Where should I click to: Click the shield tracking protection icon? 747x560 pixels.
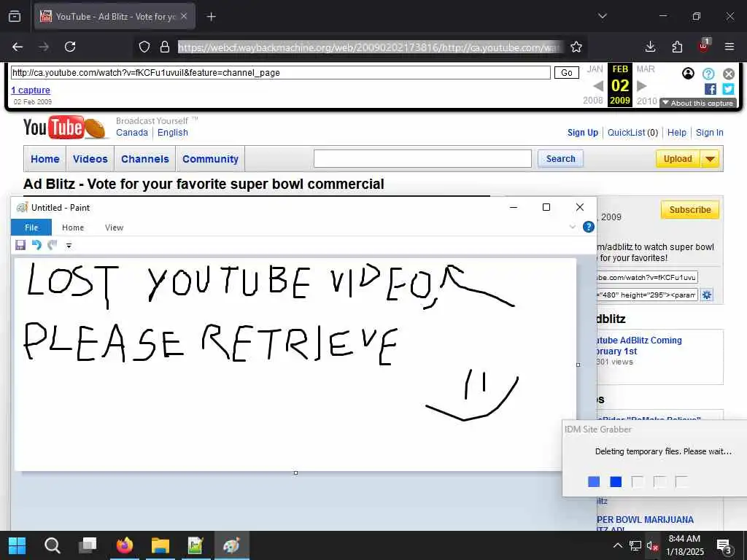[x=144, y=47]
